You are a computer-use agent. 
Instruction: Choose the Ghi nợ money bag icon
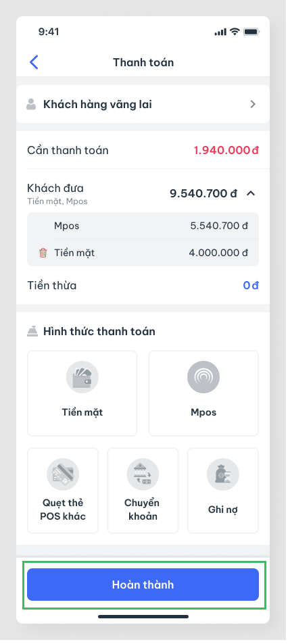coord(222,474)
